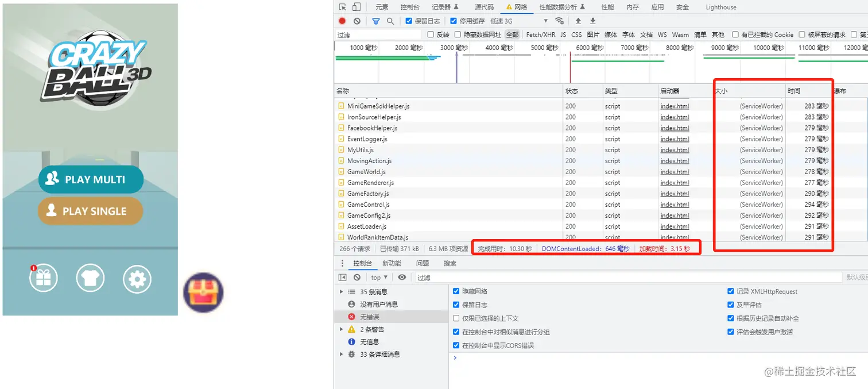Toggle the 记录 XMLHttpRequest checkbox
Image resolution: width=868 pixels, height=389 pixels.
click(731, 291)
